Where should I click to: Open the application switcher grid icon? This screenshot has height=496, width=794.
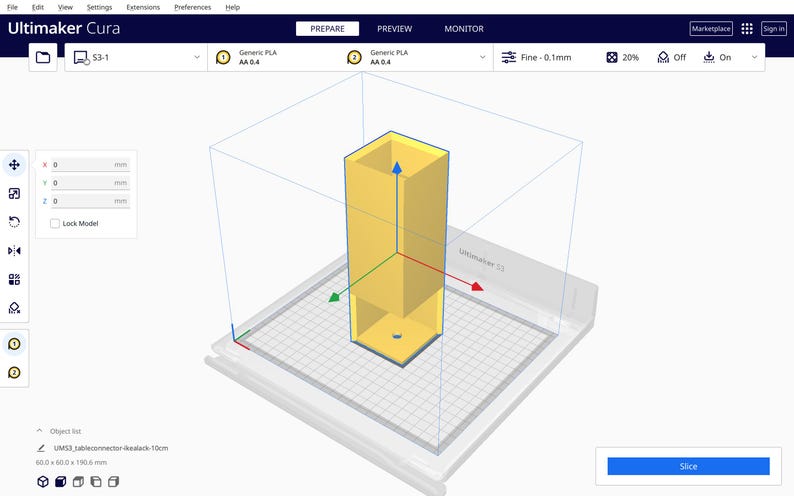click(x=747, y=28)
